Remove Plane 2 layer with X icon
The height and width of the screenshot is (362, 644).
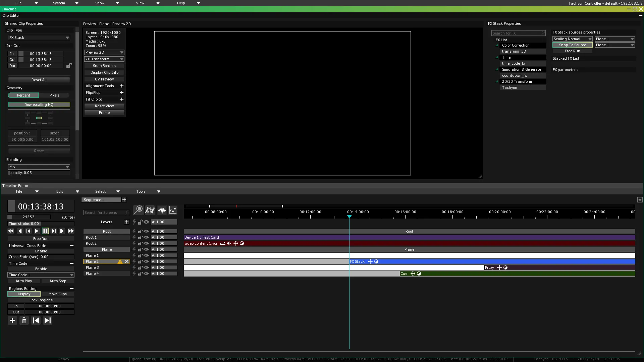tap(127, 261)
